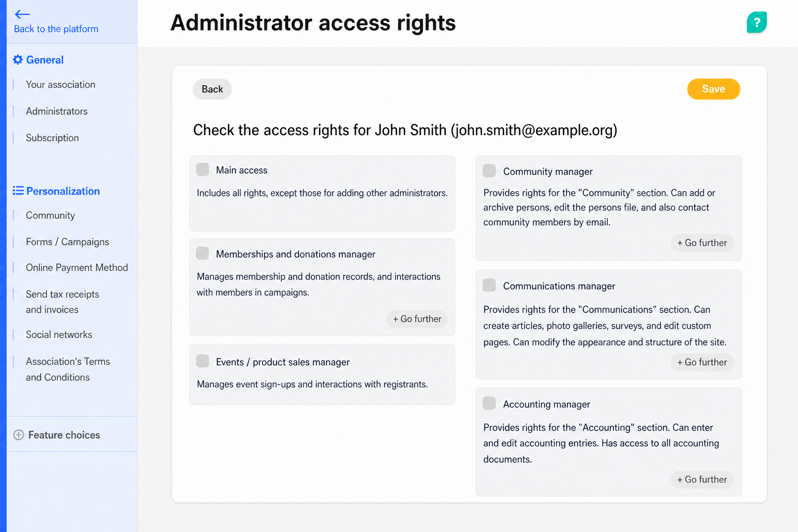This screenshot has height=532, width=798.
Task: Click the orange Save button
Action: (713, 89)
